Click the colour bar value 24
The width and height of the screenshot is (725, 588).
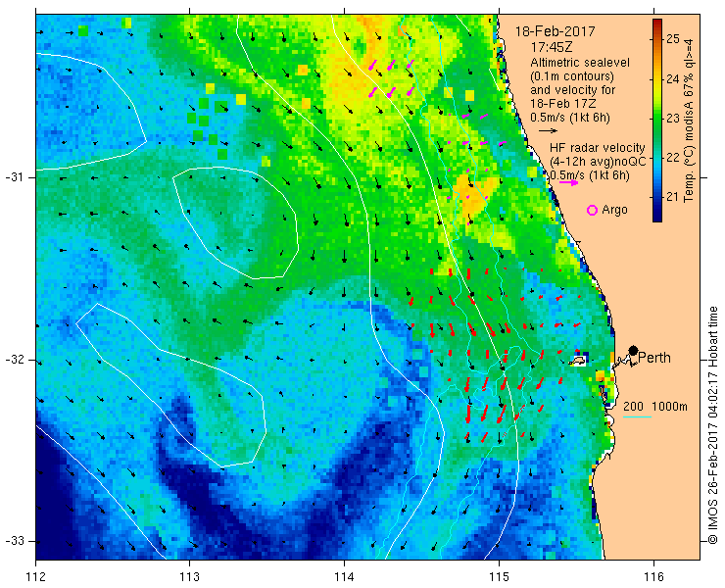[674, 79]
